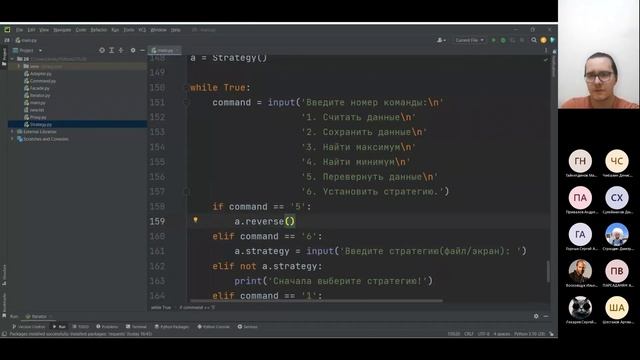
Task: Click the CRLF line separator status item
Action: [469, 334]
